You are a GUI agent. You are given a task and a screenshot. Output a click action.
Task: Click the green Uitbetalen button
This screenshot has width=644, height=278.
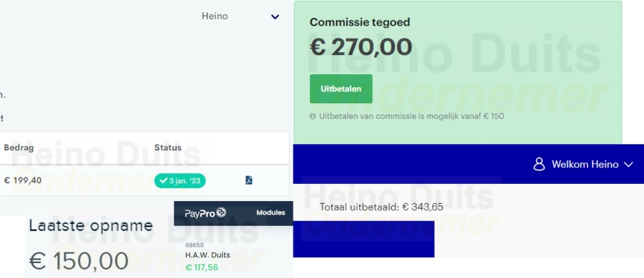(341, 88)
